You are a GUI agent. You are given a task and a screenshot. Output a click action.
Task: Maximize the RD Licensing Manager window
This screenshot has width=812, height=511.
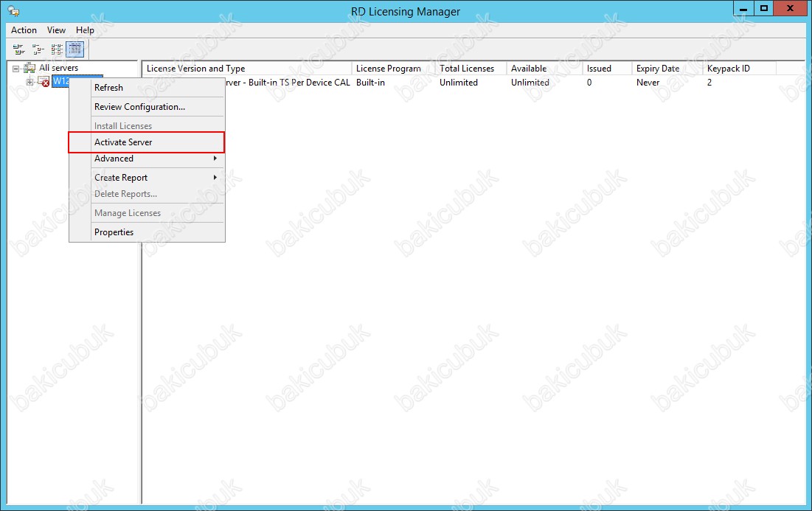pos(763,9)
